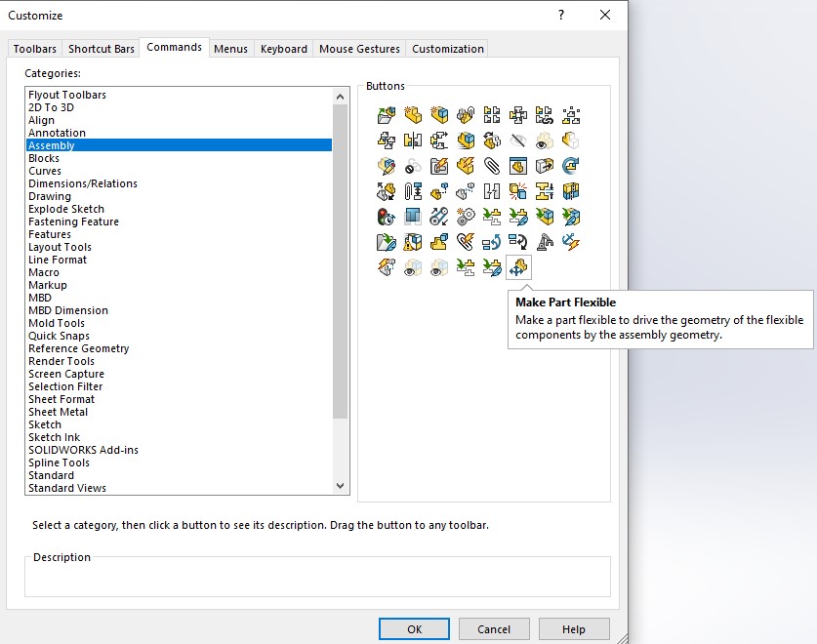Click the Cancel button
The image size is (817, 644).
click(x=494, y=629)
